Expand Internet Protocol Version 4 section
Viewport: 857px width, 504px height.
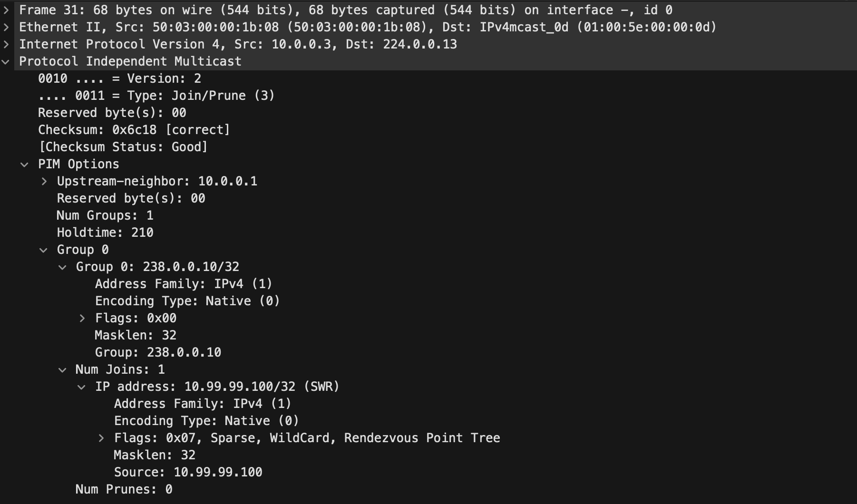(6, 44)
